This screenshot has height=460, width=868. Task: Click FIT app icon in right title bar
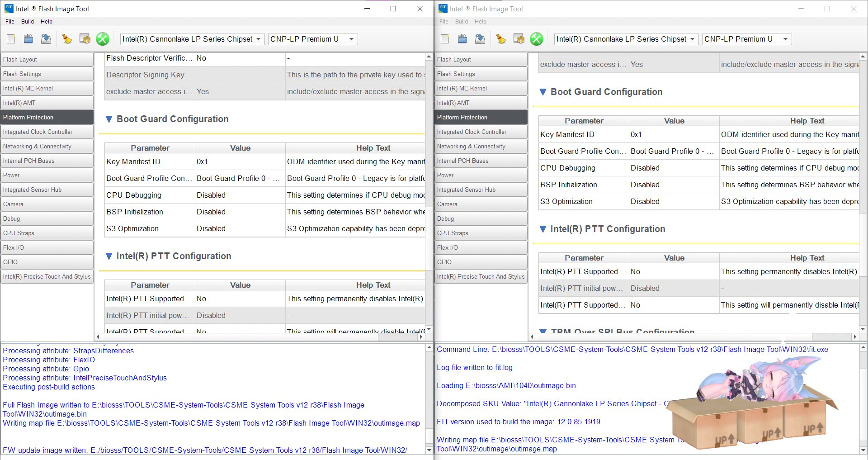click(x=443, y=8)
